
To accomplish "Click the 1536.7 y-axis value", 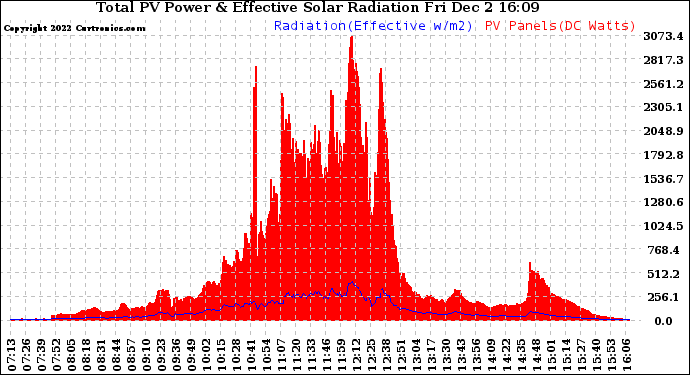I will (x=663, y=179).
